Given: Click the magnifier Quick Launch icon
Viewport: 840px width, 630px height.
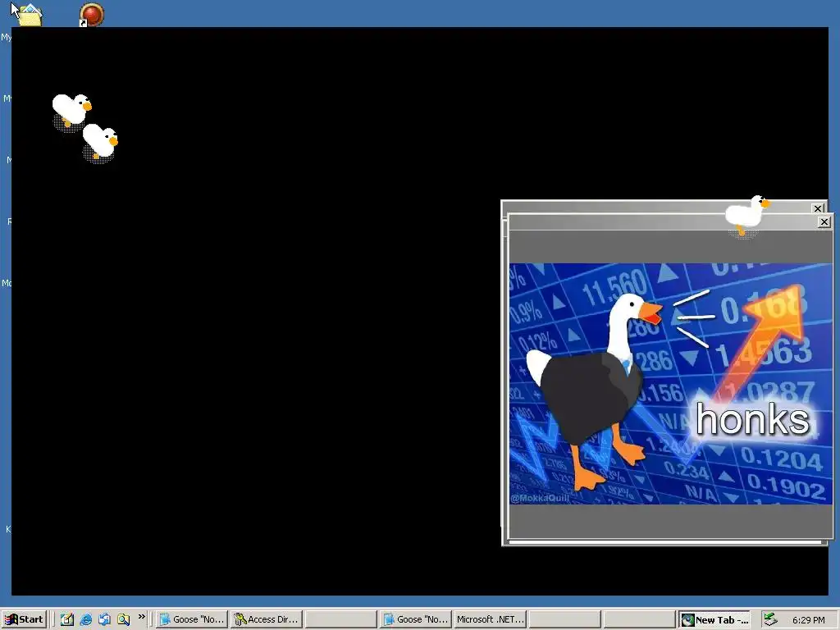Looking at the screenshot, I should coord(124,619).
